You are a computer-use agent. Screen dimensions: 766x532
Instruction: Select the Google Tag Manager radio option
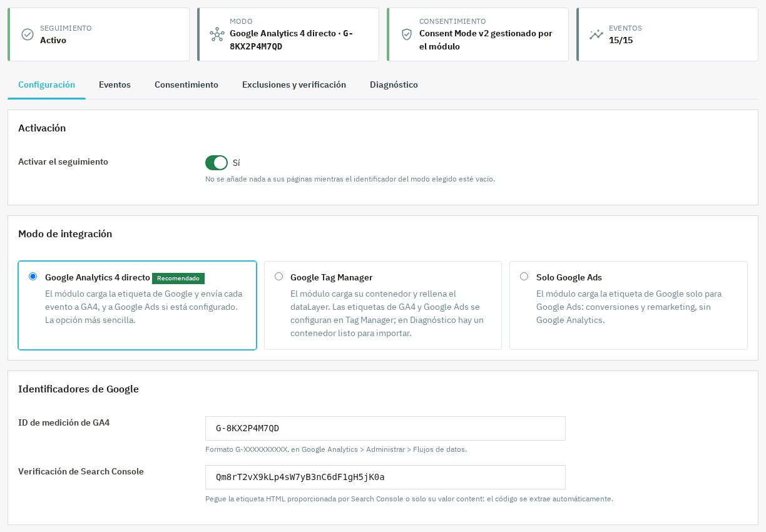278,277
